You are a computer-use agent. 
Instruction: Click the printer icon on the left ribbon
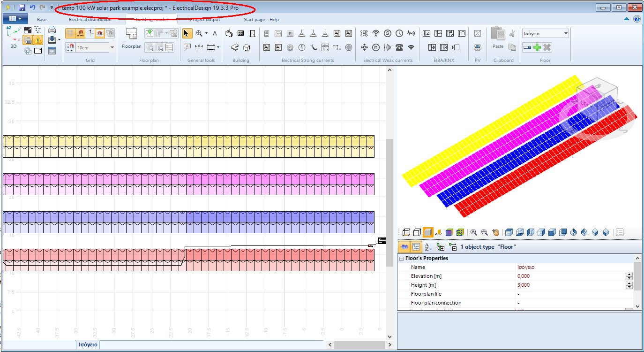click(x=52, y=29)
